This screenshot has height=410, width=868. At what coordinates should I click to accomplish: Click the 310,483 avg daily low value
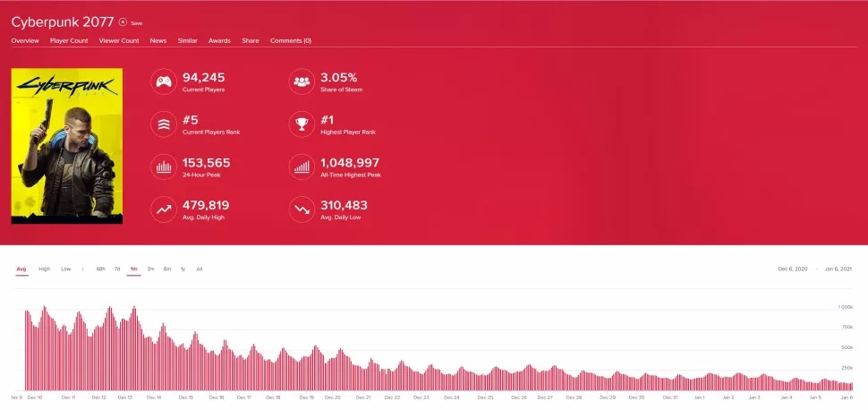tap(344, 206)
